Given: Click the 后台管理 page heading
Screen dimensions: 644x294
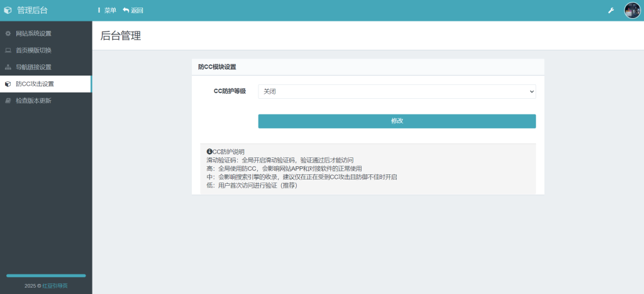Looking at the screenshot, I should (121, 36).
